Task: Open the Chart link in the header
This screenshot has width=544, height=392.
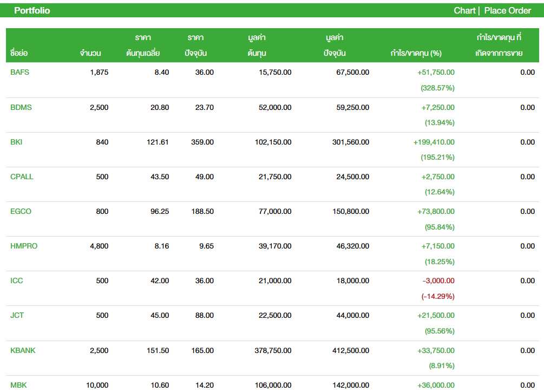Action: click(x=464, y=10)
